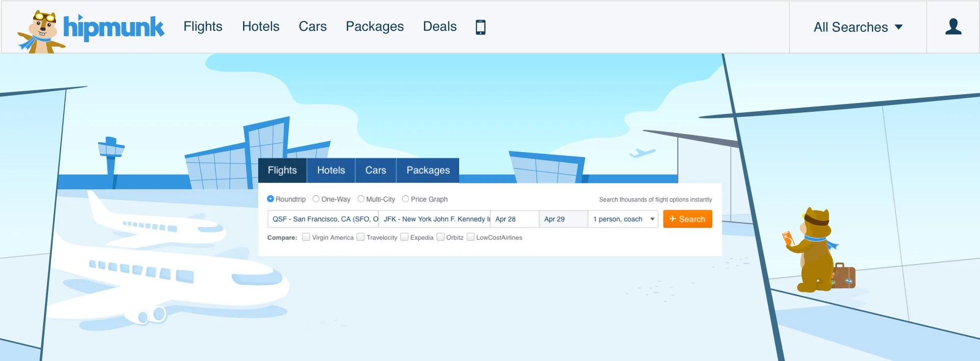Open the return date Apr 29 field
This screenshot has width=980, height=361.
tap(563, 219)
